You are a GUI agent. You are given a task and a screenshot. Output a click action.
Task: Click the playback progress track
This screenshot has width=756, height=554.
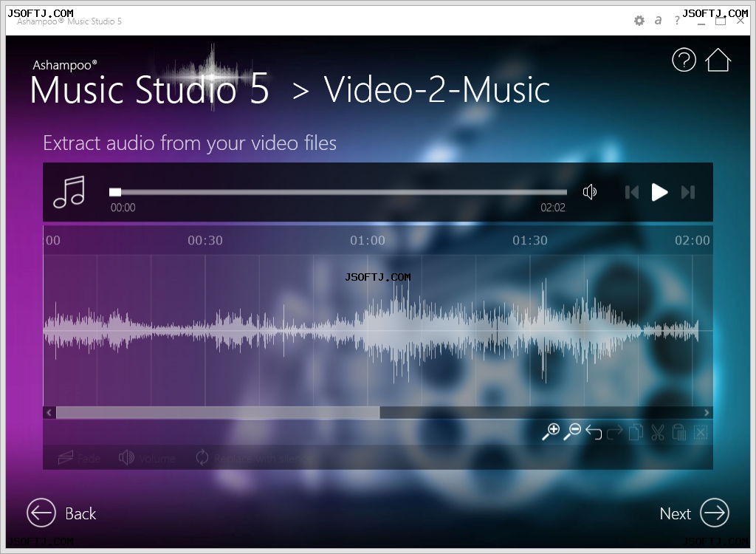[x=338, y=192]
